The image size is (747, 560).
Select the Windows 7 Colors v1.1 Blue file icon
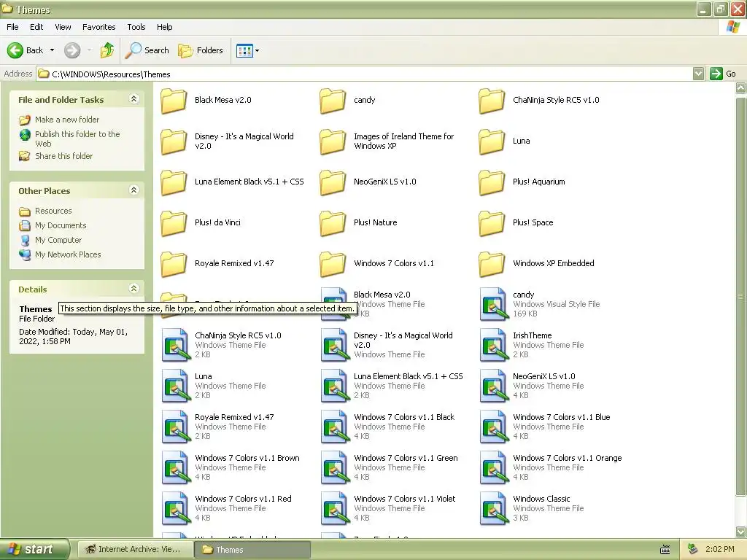tap(493, 427)
